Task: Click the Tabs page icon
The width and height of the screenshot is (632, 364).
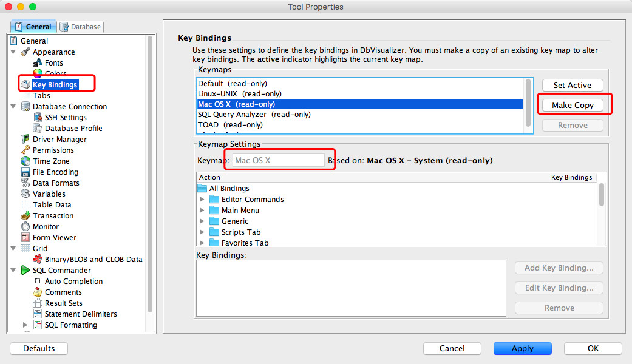Action: (x=25, y=95)
